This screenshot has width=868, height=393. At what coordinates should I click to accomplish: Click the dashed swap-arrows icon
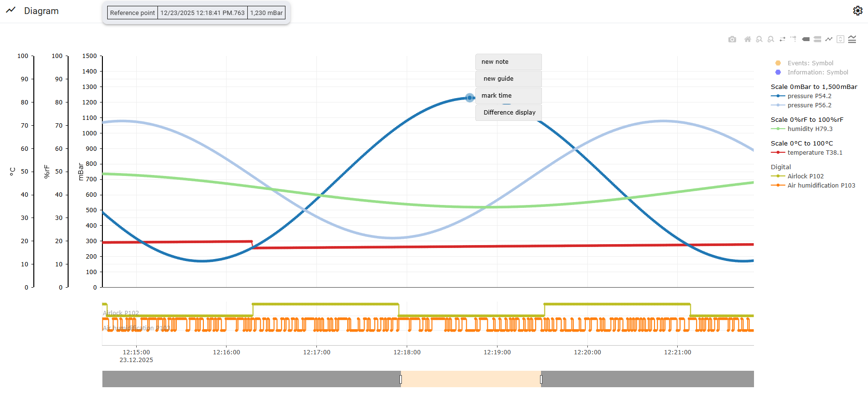click(x=783, y=39)
